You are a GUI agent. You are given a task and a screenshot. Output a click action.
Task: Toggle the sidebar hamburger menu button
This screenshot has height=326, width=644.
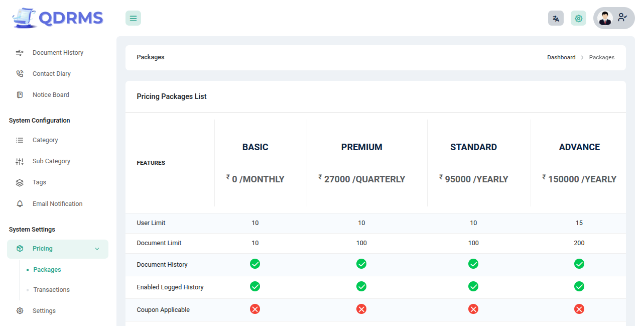point(133,18)
